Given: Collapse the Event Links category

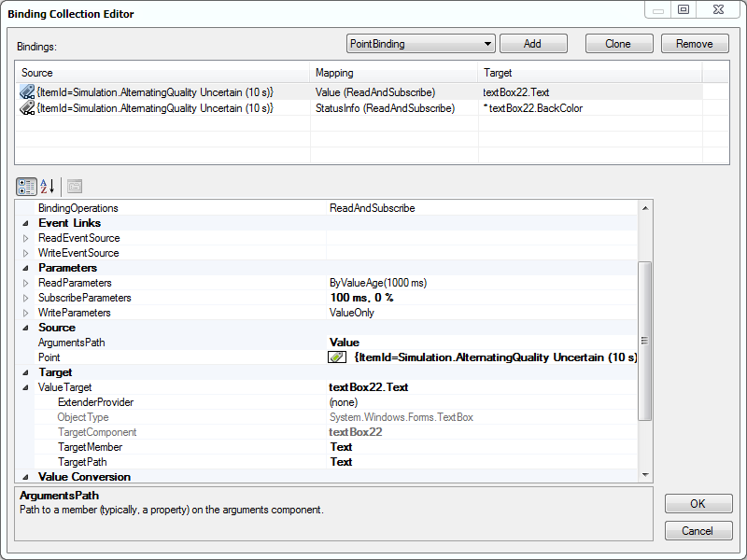Looking at the screenshot, I should (25, 223).
